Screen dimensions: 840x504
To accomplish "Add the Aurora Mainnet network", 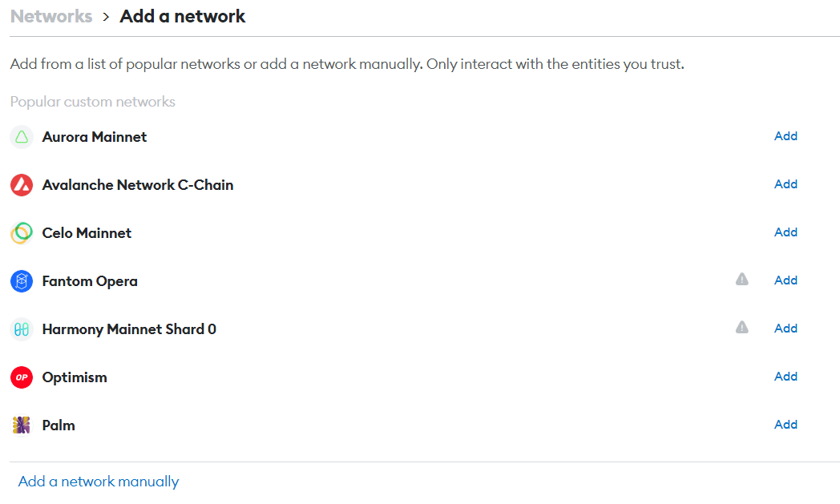I will [x=785, y=136].
